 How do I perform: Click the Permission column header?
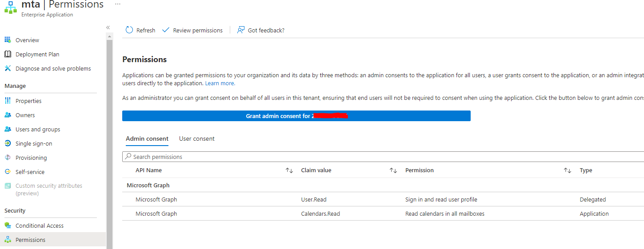[x=419, y=170]
